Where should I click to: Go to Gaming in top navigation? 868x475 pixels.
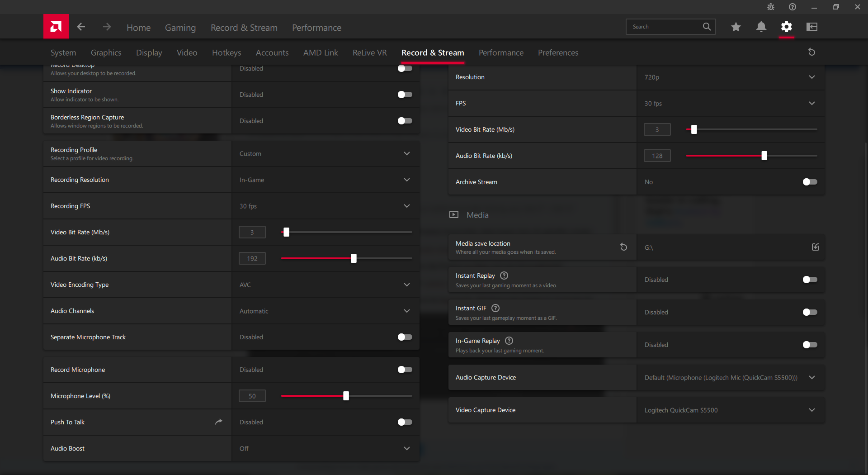tap(180, 28)
